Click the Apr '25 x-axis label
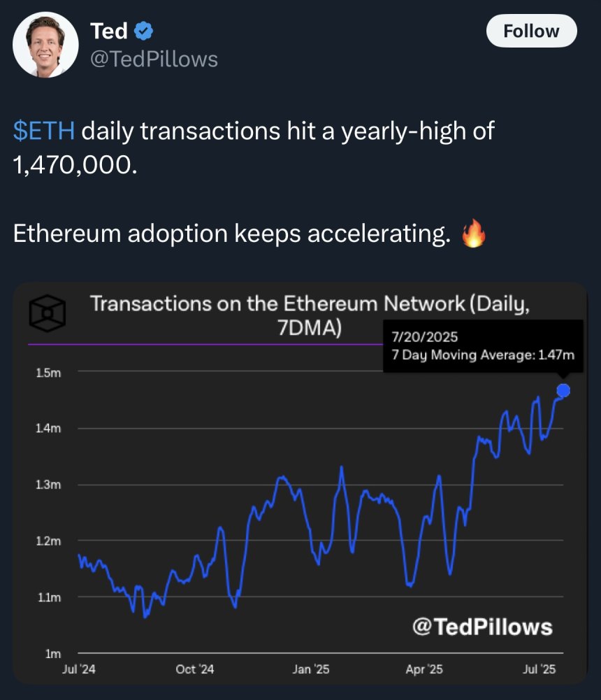The height and width of the screenshot is (700, 601). (424, 669)
